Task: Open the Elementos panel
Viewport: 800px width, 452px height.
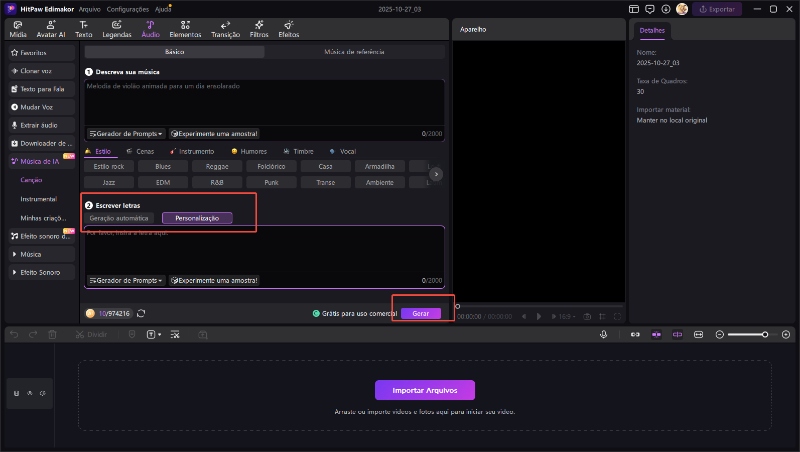Action: 185,28
